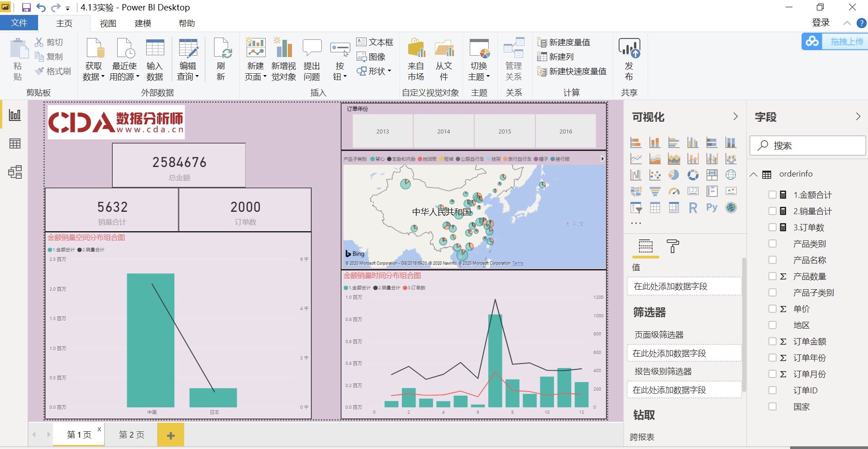Collapse the 字段 pane with its chevron

[858, 117]
